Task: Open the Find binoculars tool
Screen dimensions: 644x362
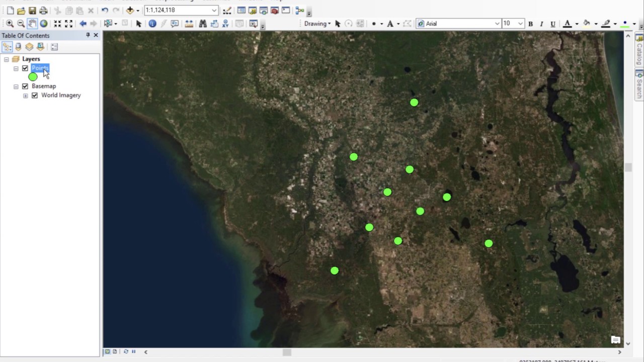Action: [x=203, y=24]
